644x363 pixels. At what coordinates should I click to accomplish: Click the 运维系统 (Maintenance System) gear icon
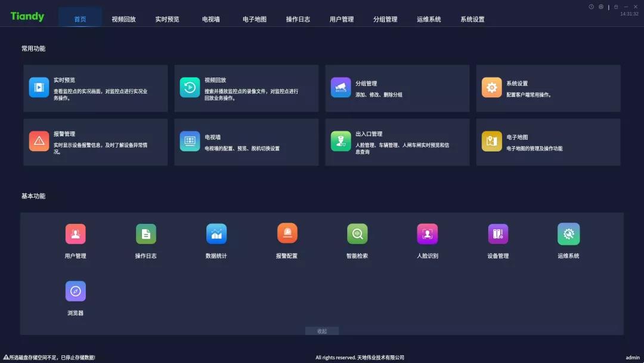tap(568, 233)
